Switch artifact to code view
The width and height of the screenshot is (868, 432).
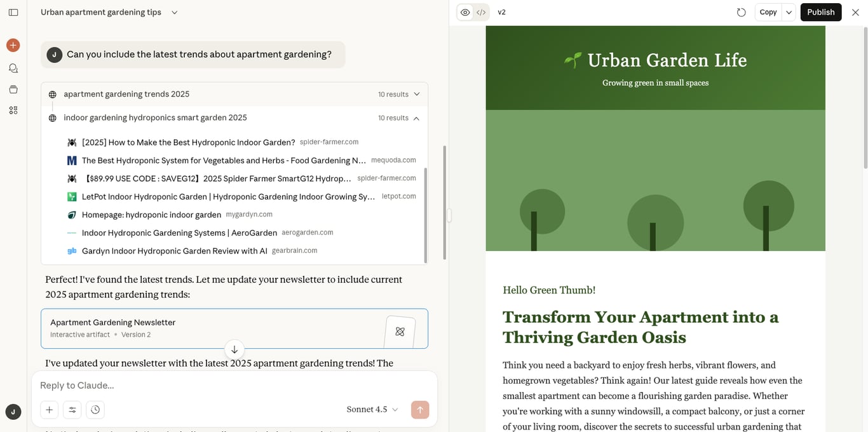click(481, 11)
